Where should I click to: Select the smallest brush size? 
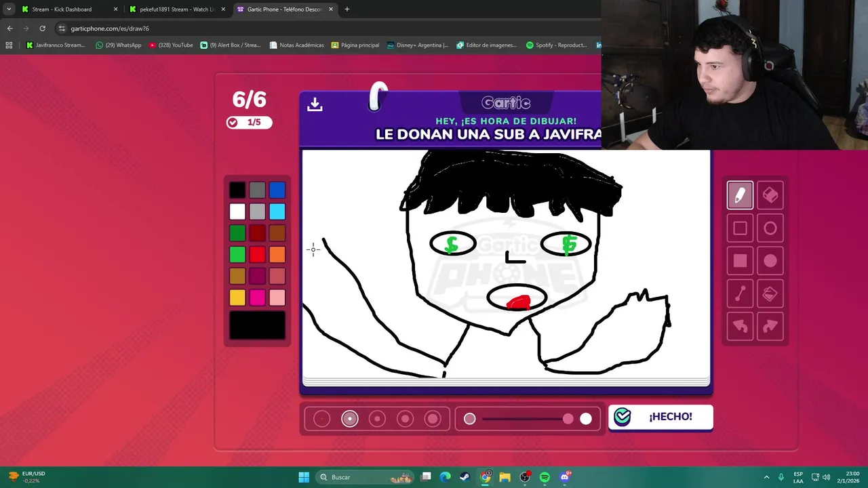coord(322,419)
